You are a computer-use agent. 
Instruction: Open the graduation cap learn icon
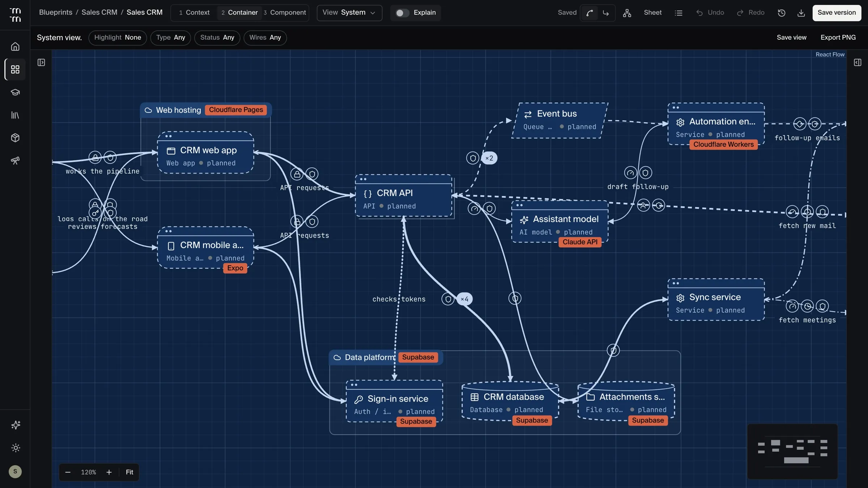pyautogui.click(x=15, y=92)
